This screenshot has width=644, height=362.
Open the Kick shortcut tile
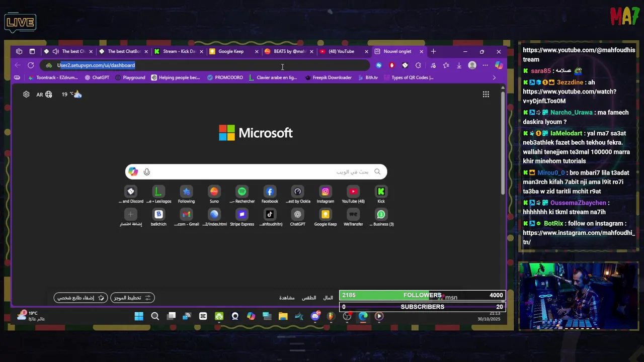[381, 194]
